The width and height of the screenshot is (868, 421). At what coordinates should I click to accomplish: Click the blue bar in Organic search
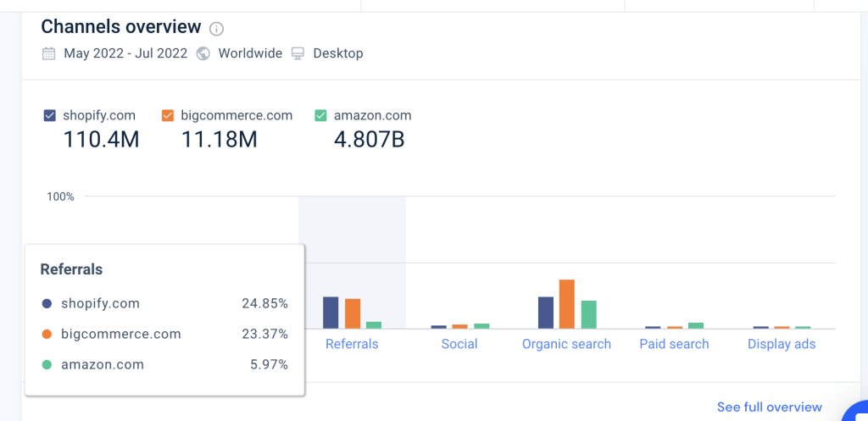546,313
